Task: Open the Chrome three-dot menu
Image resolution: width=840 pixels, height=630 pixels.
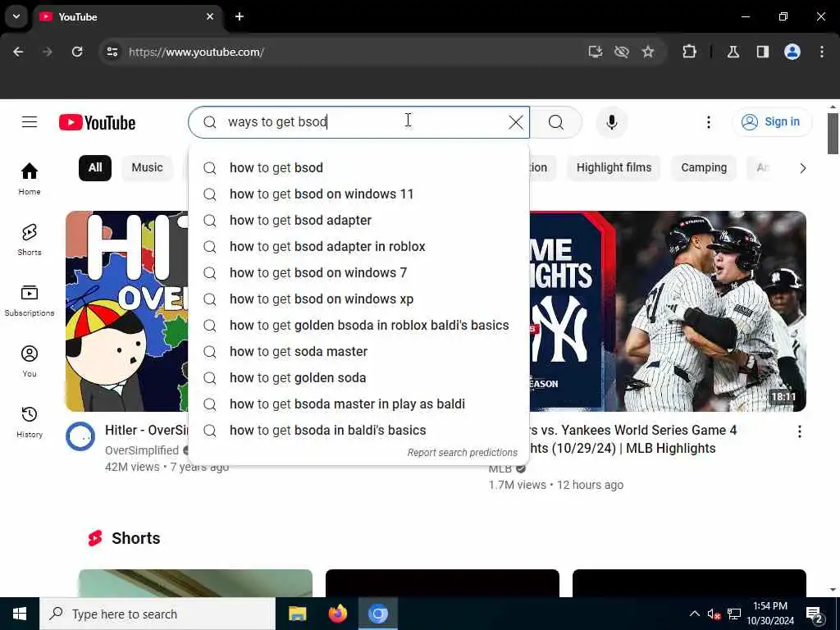Action: pyautogui.click(x=822, y=52)
